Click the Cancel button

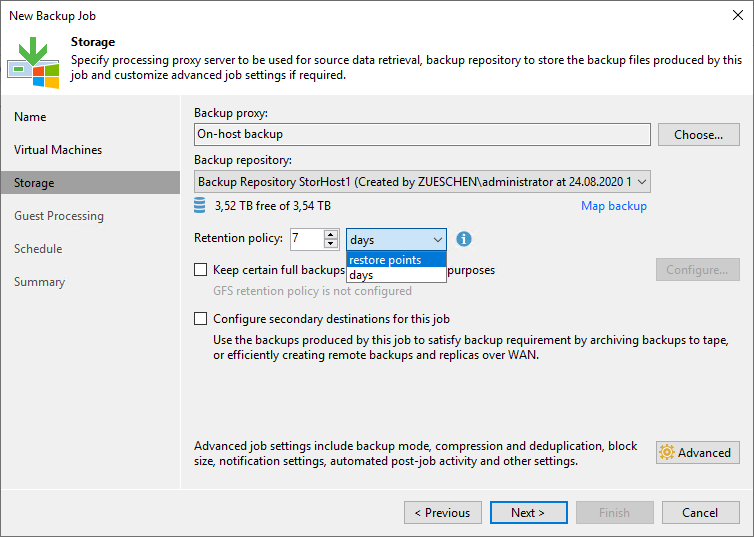(x=701, y=512)
